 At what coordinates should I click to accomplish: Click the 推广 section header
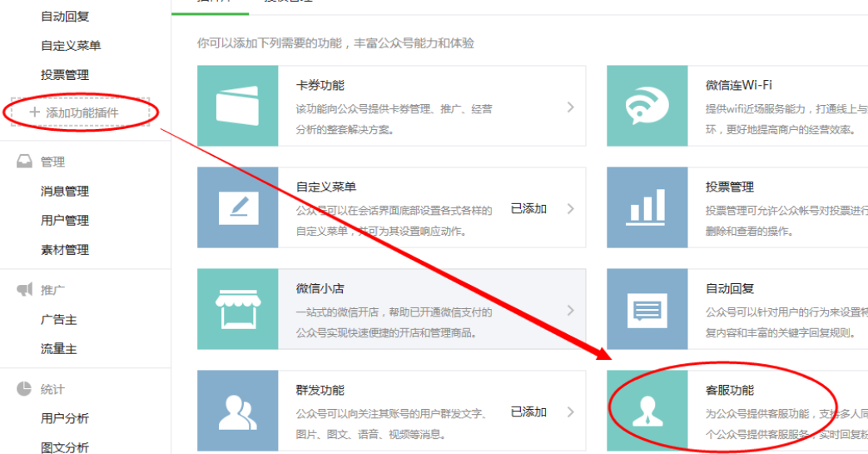point(52,290)
